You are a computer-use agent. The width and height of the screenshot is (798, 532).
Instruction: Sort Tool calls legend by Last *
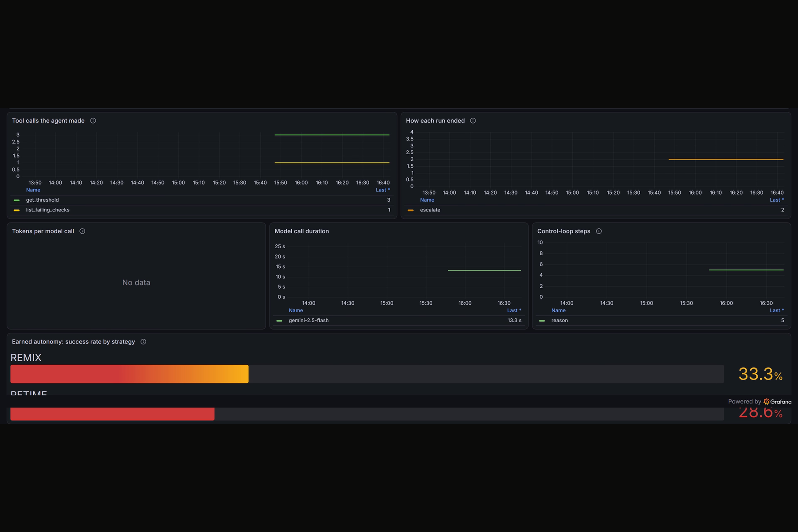tap(383, 190)
